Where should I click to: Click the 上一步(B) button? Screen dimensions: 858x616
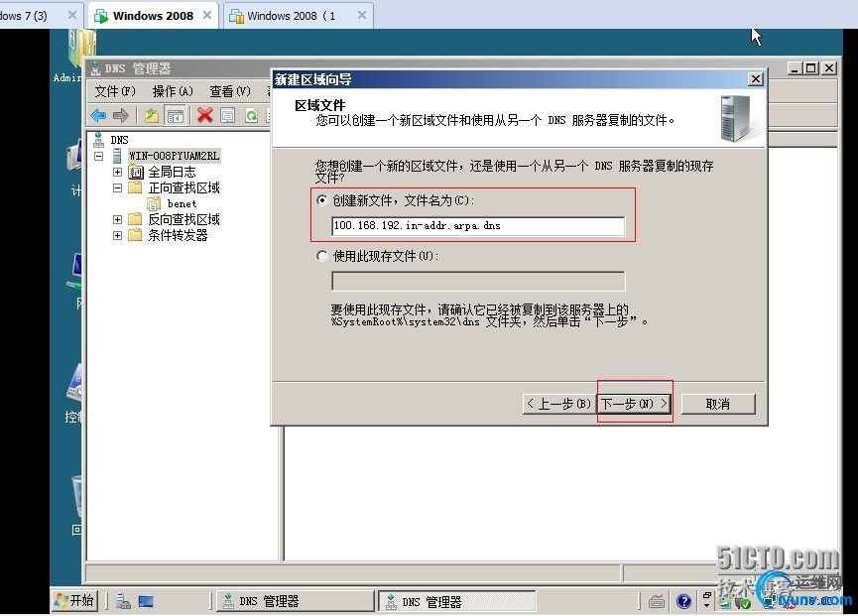tap(558, 404)
